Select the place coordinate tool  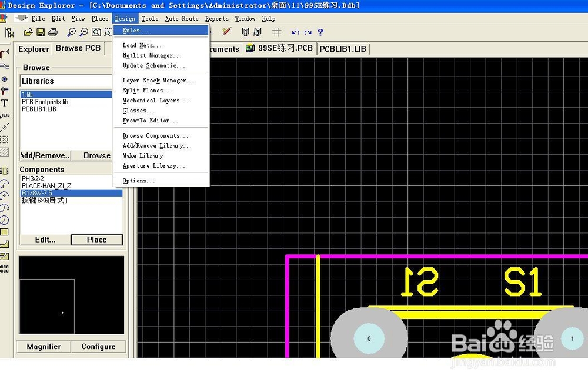click(x=4, y=115)
